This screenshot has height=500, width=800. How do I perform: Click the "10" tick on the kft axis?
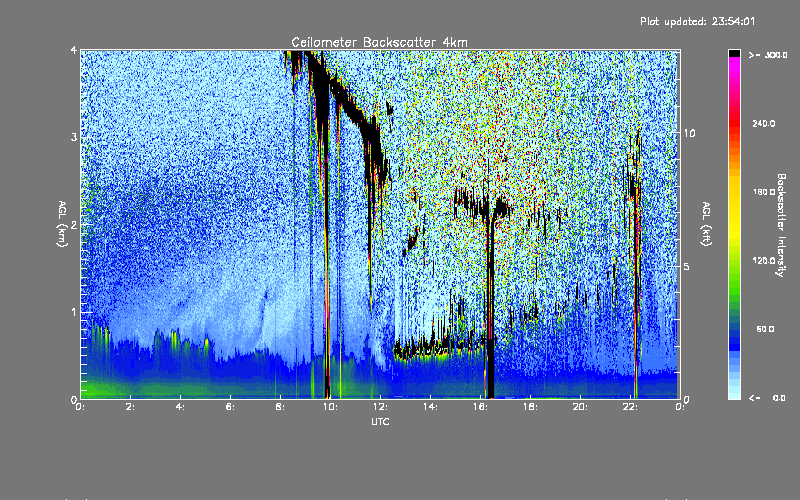click(x=689, y=133)
